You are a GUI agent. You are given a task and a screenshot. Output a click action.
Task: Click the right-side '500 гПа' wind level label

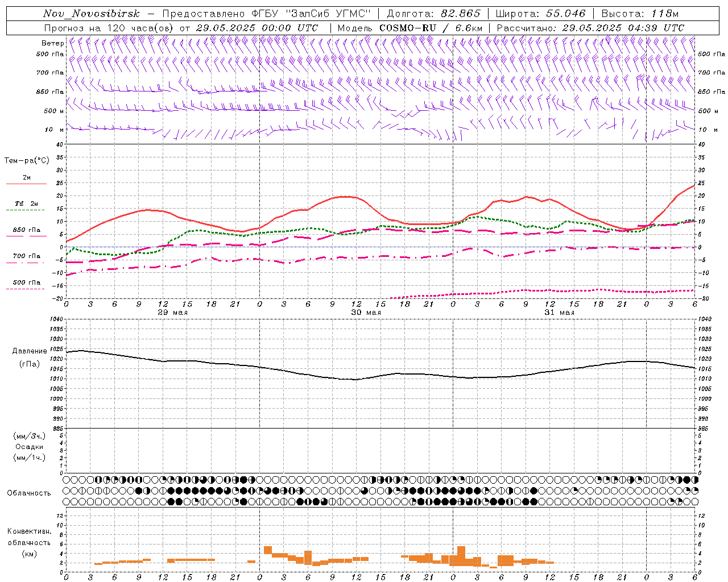coord(712,54)
